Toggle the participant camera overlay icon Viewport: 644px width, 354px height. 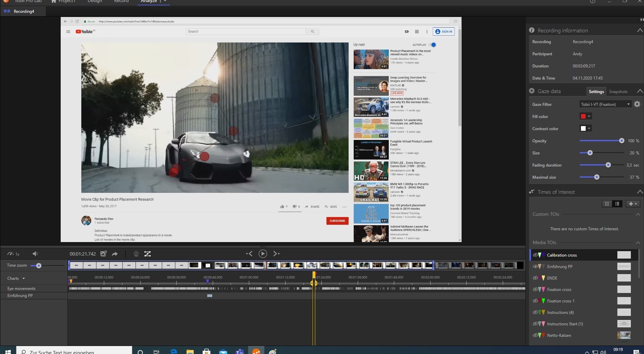pyautogui.click(x=136, y=254)
